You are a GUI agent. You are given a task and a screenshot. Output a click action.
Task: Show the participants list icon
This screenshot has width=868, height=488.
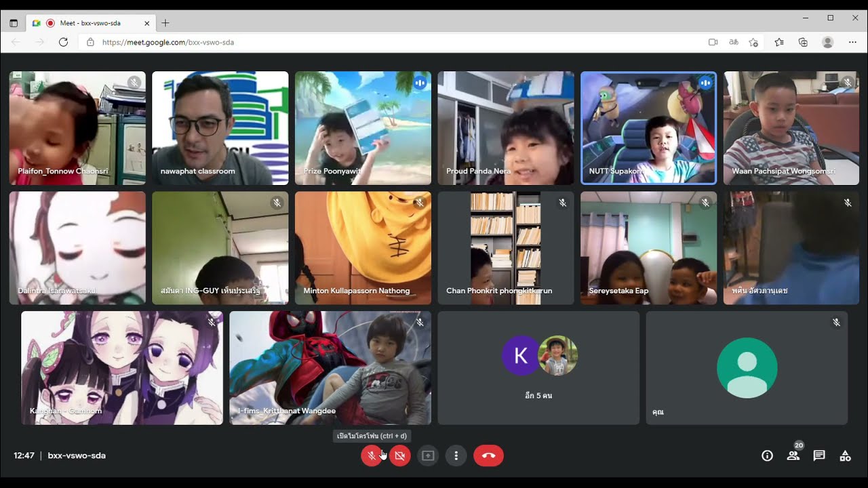793,455
